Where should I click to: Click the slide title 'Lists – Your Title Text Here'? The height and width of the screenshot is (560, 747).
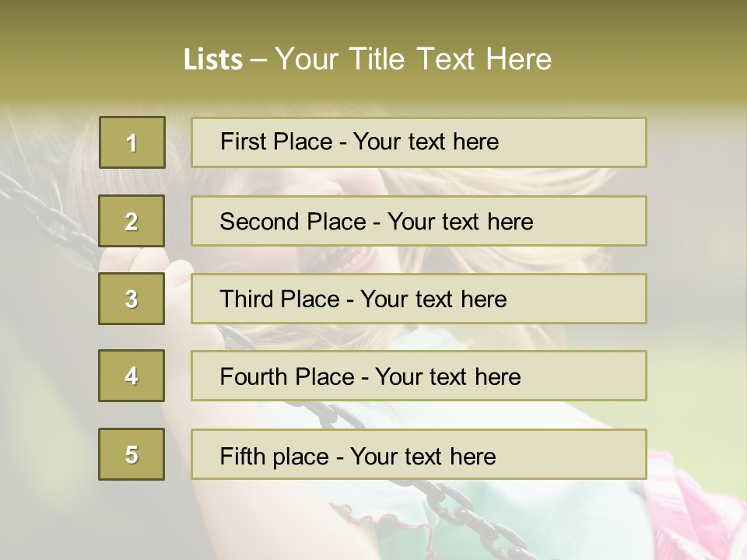coord(367,59)
